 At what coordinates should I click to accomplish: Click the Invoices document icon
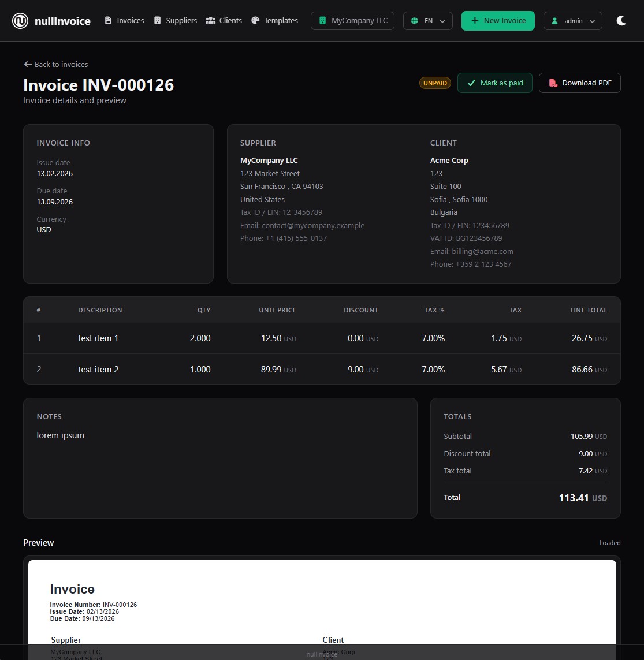click(x=108, y=20)
